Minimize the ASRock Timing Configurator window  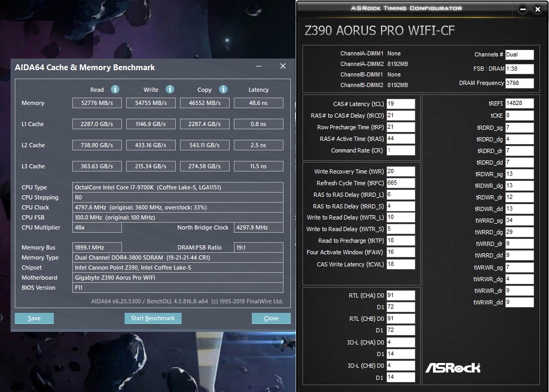point(523,10)
